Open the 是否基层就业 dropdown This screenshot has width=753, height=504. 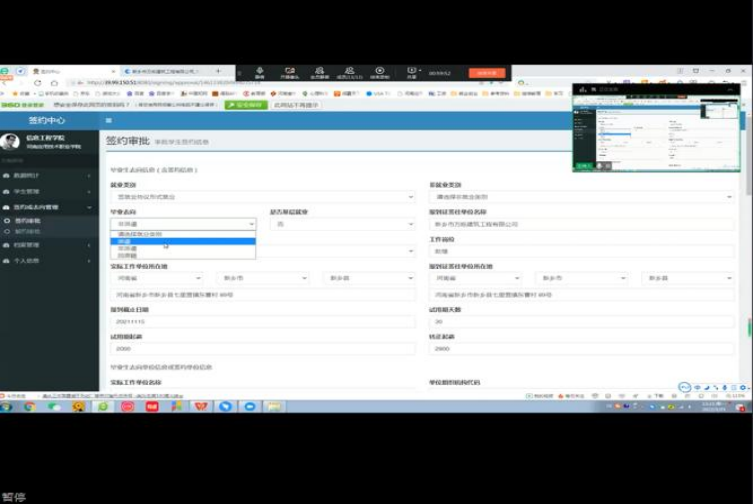pyautogui.click(x=345, y=224)
